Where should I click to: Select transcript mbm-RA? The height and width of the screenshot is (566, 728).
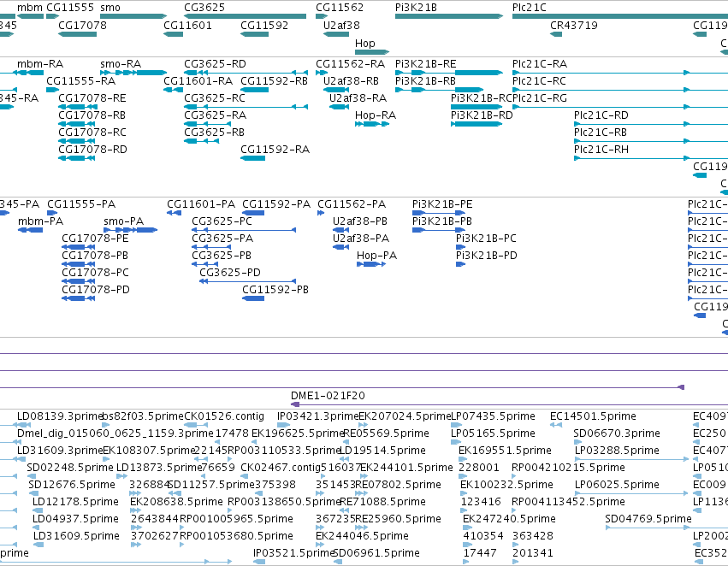40,63
